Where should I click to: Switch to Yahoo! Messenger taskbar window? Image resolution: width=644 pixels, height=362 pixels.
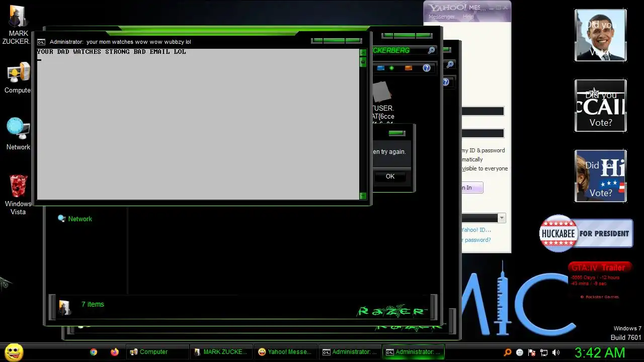[286, 352]
